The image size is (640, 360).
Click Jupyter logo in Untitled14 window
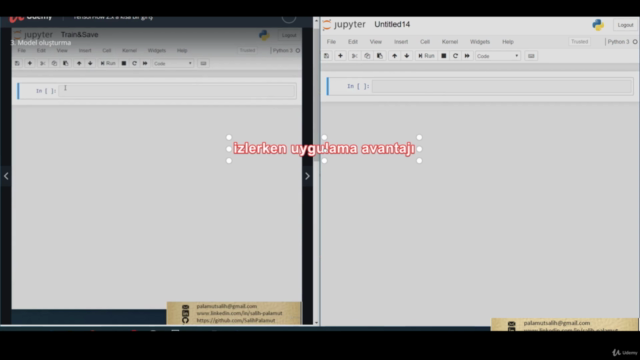(344, 24)
